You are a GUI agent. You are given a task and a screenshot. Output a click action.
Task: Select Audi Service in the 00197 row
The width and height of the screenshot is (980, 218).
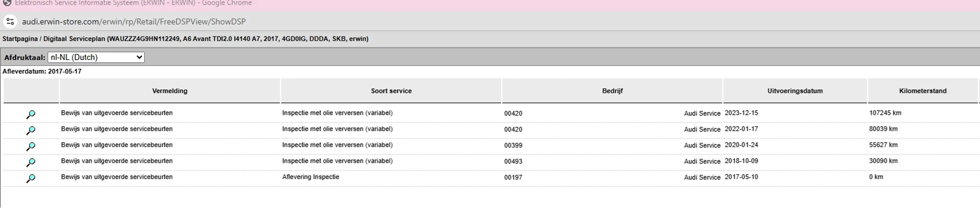[x=702, y=177]
